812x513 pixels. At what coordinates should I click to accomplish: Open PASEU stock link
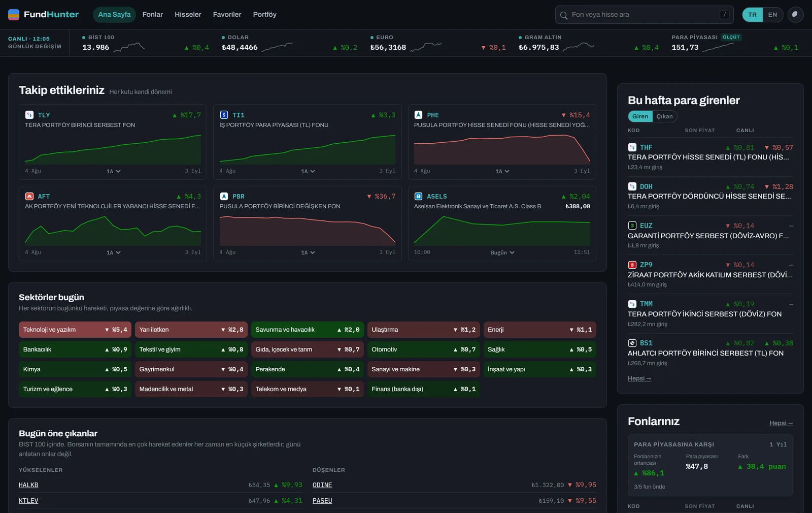[322, 501]
